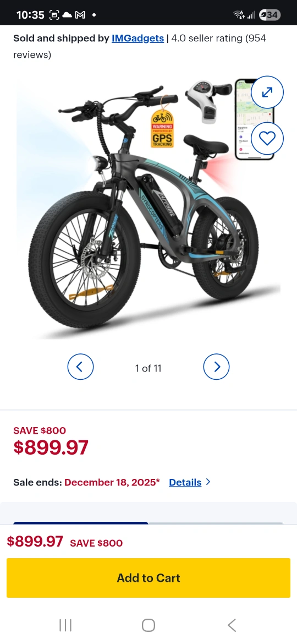The image size is (297, 644).
Task: Tap the battery indicator showing 34
Action: 269,15
